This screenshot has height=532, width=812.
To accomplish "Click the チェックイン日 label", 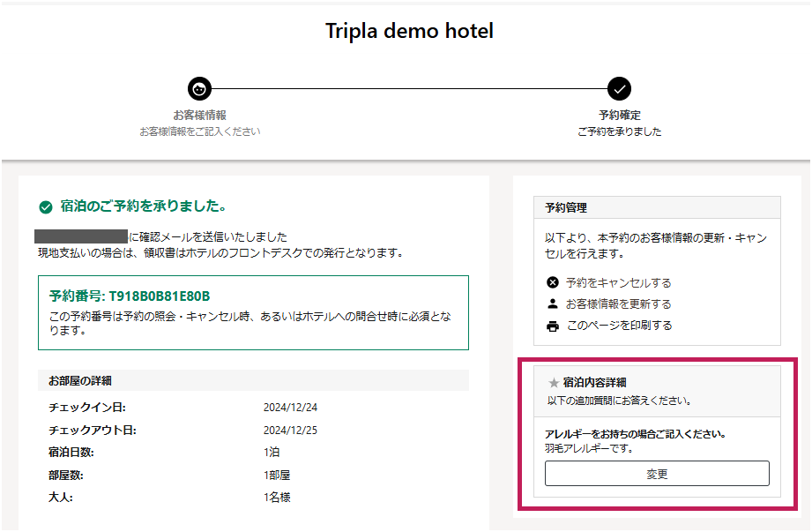I will pyautogui.click(x=87, y=408).
